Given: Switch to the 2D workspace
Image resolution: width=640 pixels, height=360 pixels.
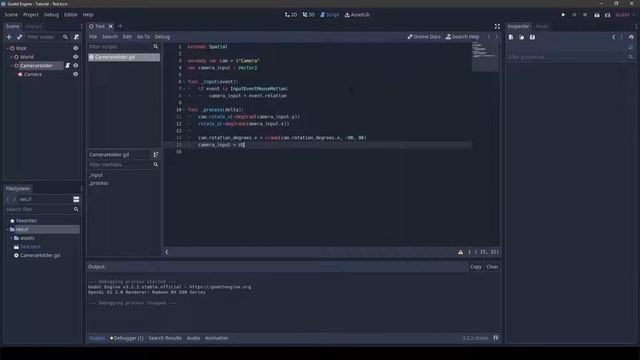Looking at the screenshot, I should pos(291,15).
